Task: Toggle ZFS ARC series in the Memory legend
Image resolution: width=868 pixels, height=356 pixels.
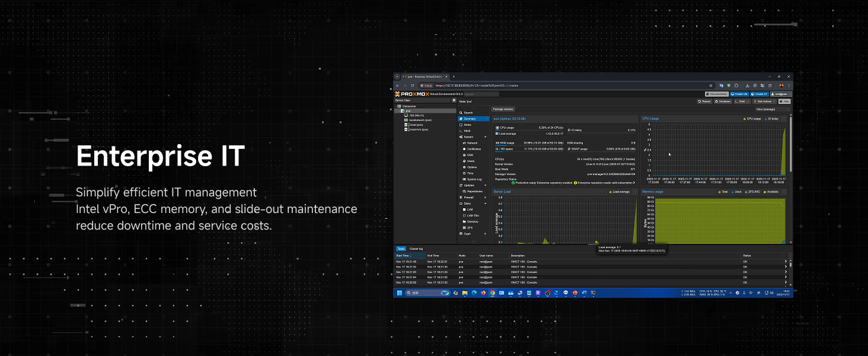Action: point(754,192)
